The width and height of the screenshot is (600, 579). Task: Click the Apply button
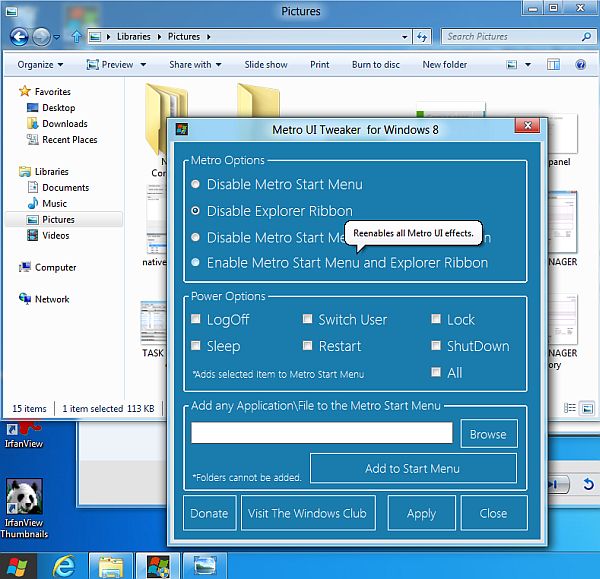pos(421,513)
